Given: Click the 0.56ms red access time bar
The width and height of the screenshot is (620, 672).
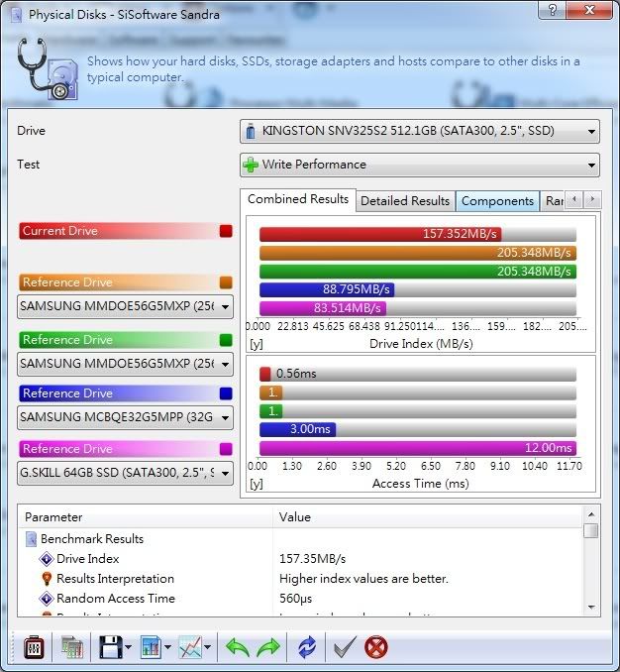Looking at the screenshot, I should point(265,374).
